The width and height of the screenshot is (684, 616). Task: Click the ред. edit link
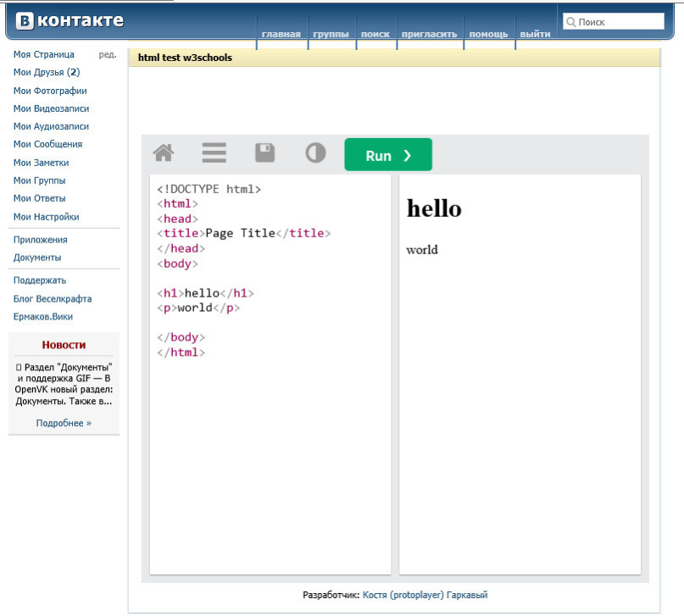tap(108, 54)
